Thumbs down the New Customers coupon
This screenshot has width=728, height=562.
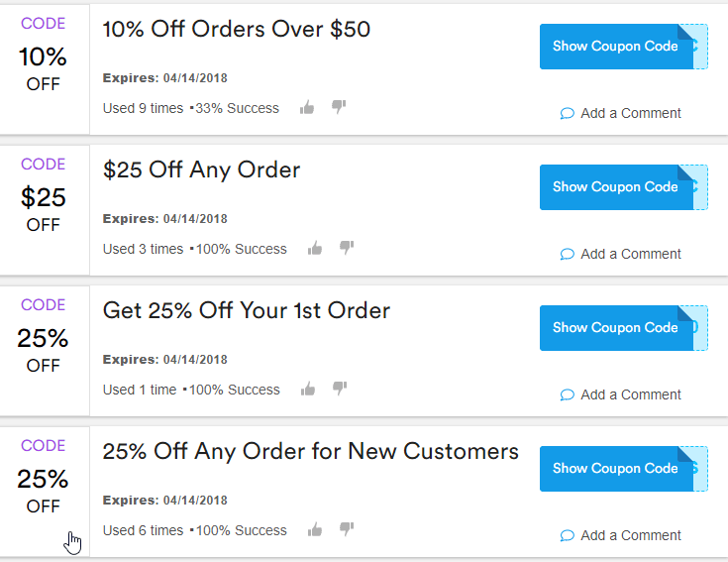347,529
